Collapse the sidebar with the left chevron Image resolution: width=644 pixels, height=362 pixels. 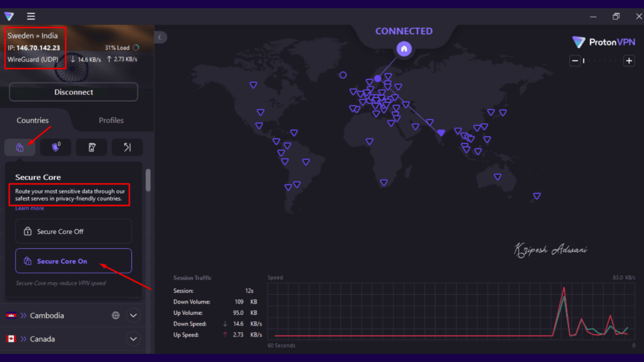click(160, 37)
